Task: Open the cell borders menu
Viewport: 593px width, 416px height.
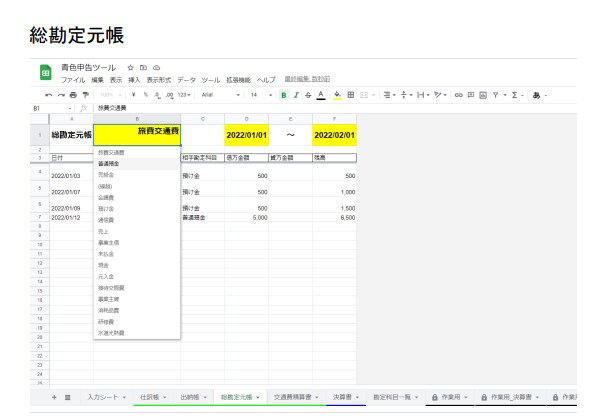Action: click(351, 95)
